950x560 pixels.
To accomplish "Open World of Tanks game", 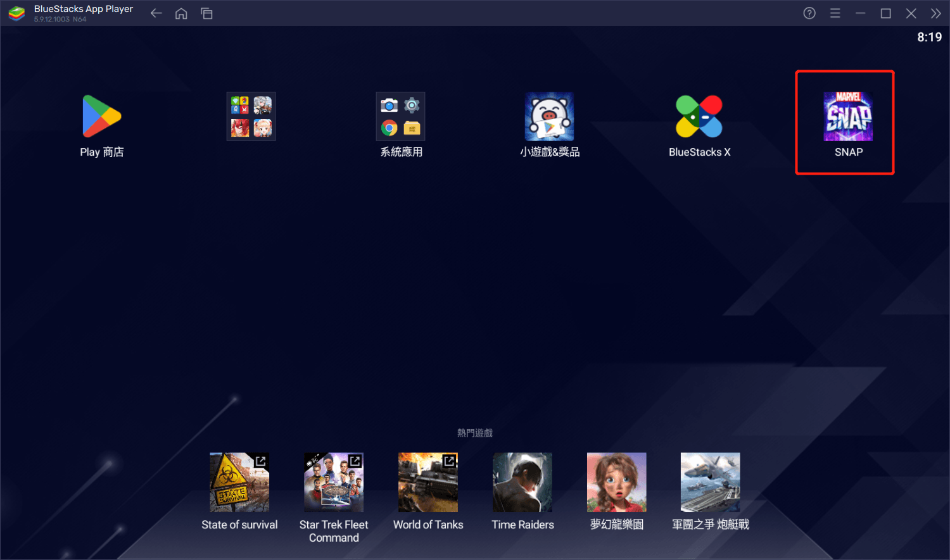I will (x=428, y=482).
